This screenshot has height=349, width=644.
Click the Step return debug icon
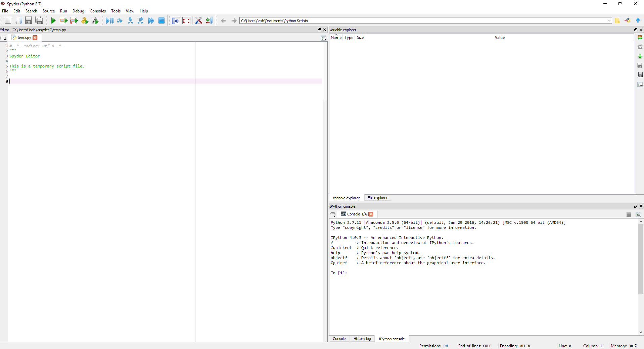[141, 20]
